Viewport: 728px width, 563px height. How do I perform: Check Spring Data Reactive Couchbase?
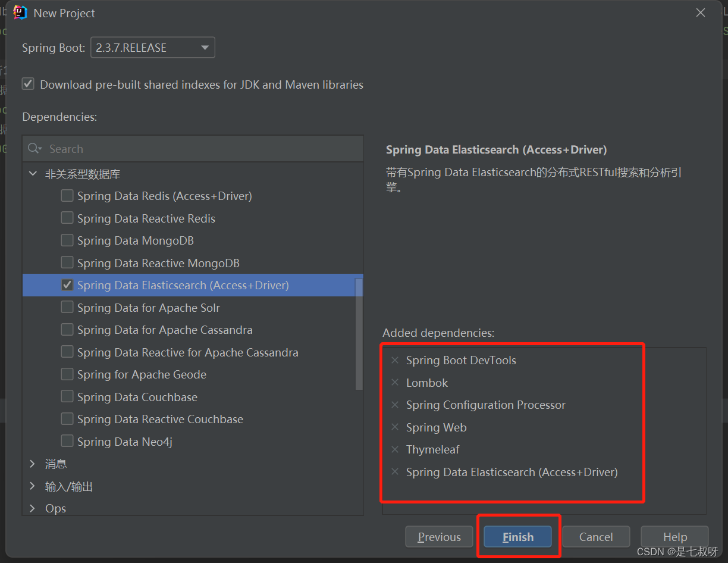coord(67,418)
